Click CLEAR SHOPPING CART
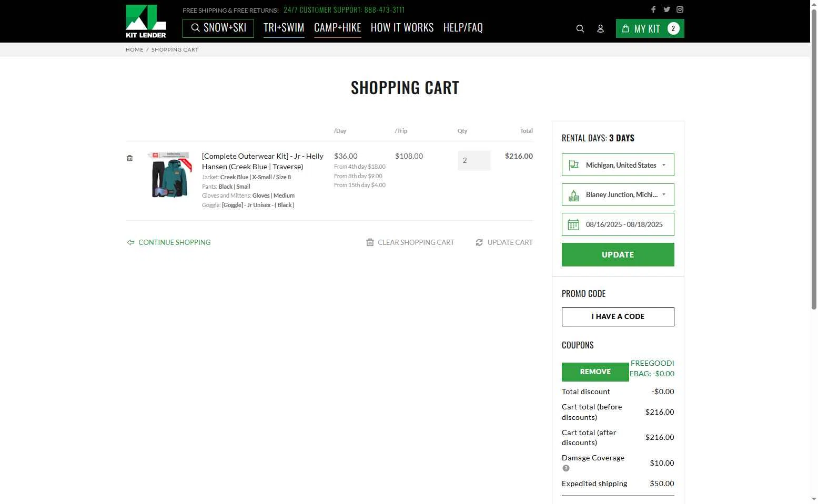Image resolution: width=818 pixels, height=504 pixels. 410,242
